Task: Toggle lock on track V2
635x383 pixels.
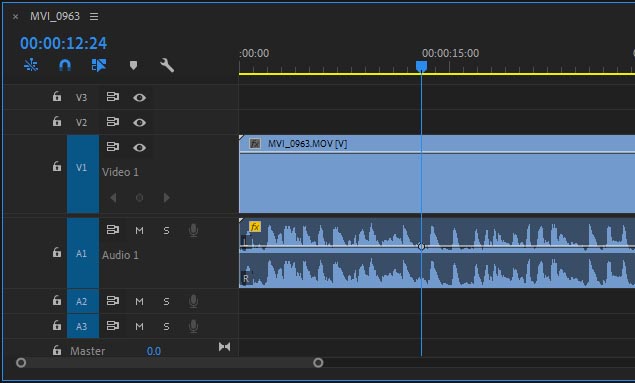Action: pos(57,121)
